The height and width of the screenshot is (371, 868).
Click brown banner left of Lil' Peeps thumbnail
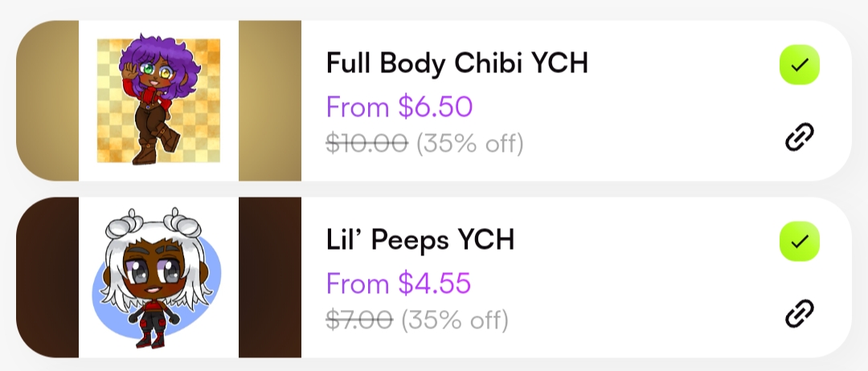48,277
